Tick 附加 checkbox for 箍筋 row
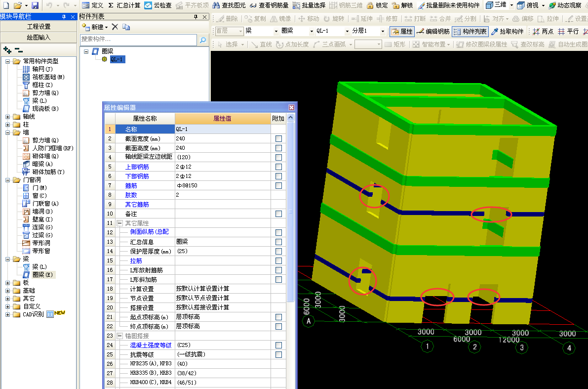 (x=278, y=185)
